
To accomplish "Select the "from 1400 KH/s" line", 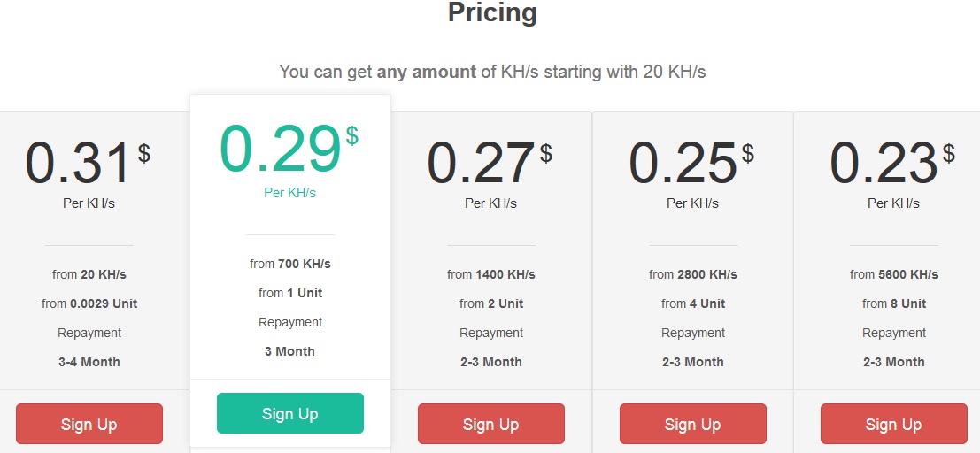I will 490,274.
